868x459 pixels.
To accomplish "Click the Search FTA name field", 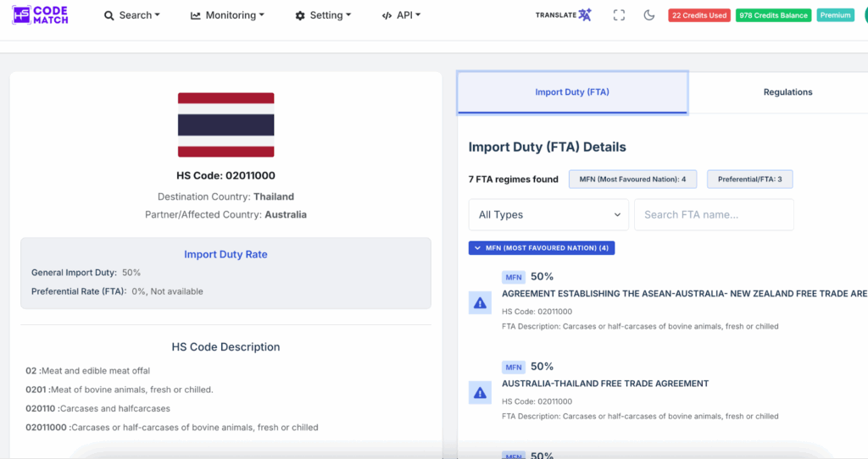I will (x=714, y=215).
